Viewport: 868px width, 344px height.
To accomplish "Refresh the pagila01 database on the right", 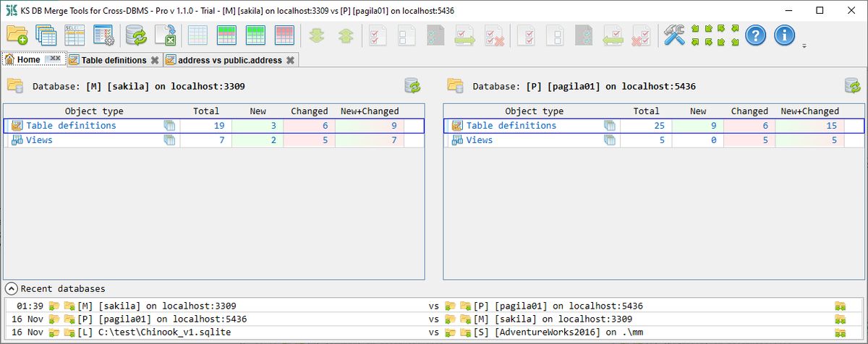I will (x=853, y=86).
